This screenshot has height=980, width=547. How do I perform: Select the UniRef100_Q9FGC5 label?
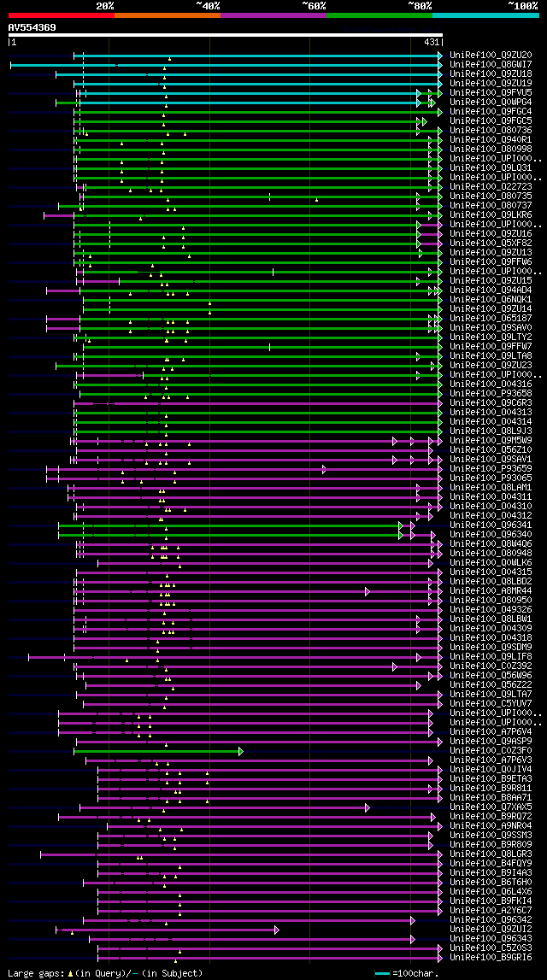[x=491, y=120]
